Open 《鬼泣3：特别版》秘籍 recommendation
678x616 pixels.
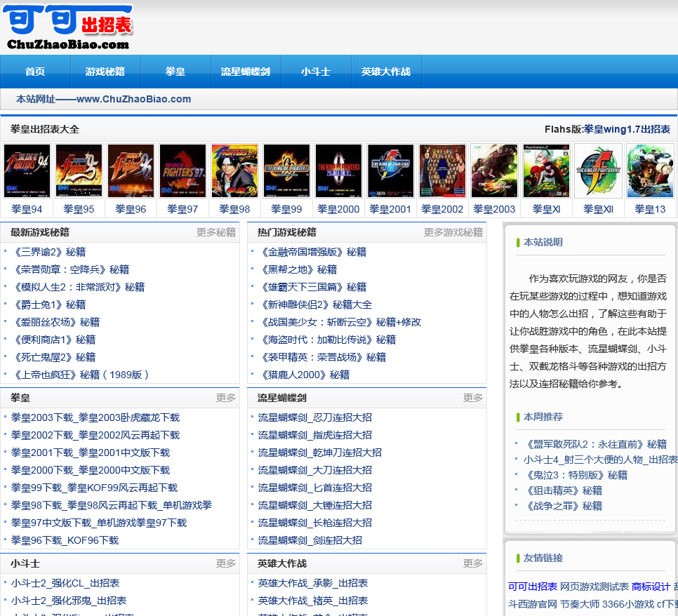tap(576, 476)
